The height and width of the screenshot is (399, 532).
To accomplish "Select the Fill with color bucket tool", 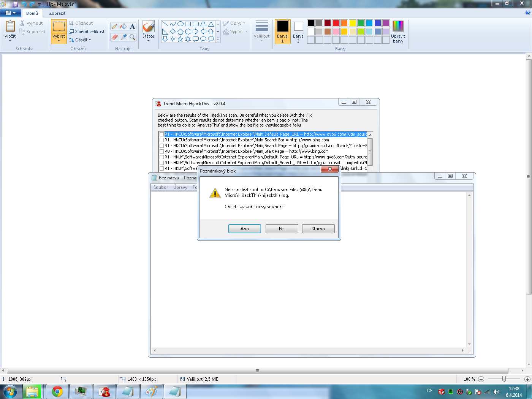I will (123, 26).
